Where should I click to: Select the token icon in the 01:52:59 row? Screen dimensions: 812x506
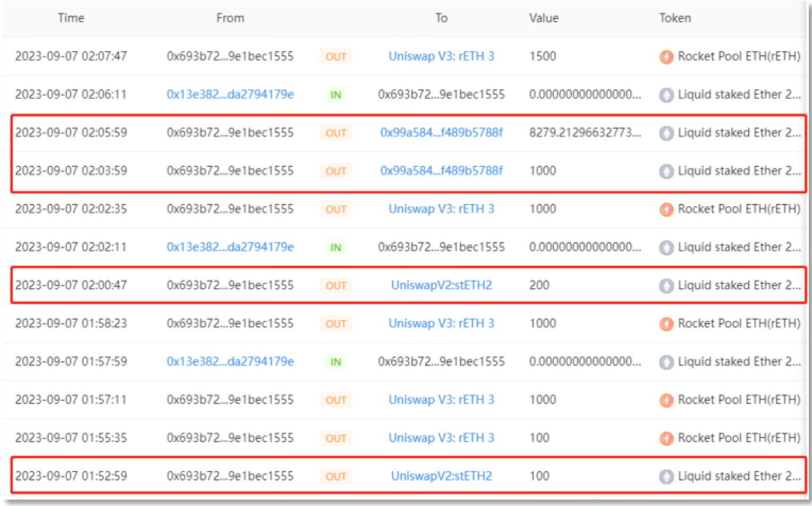coord(666,477)
